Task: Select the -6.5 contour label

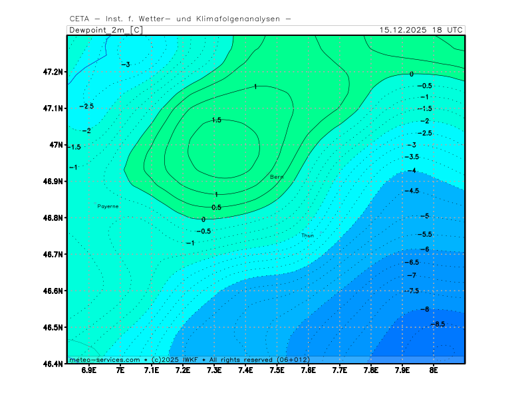Action: point(412,262)
